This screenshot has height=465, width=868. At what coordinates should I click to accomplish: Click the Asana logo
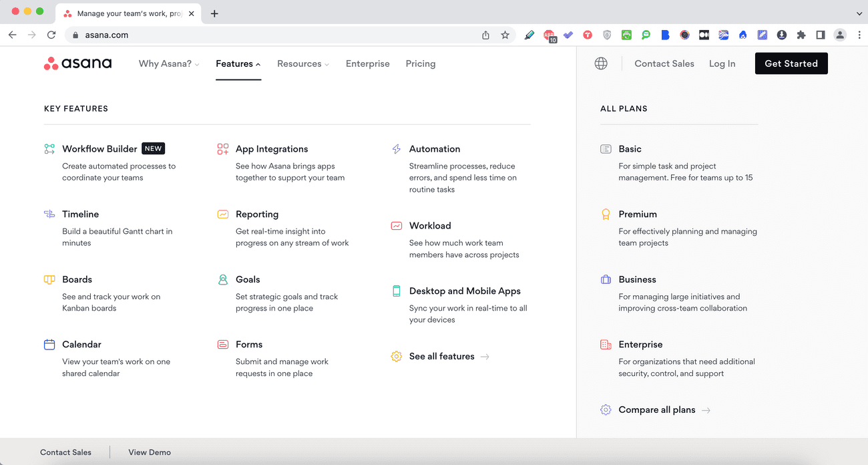tap(77, 63)
